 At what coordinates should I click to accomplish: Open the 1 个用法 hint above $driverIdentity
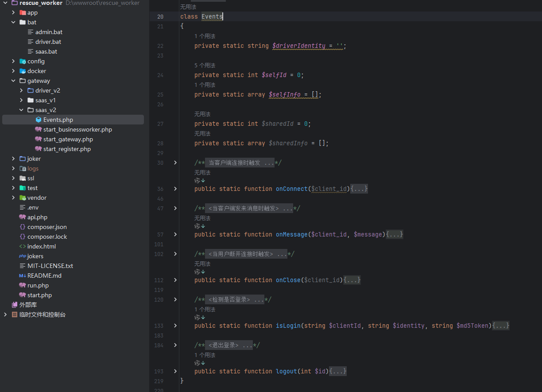pos(205,36)
